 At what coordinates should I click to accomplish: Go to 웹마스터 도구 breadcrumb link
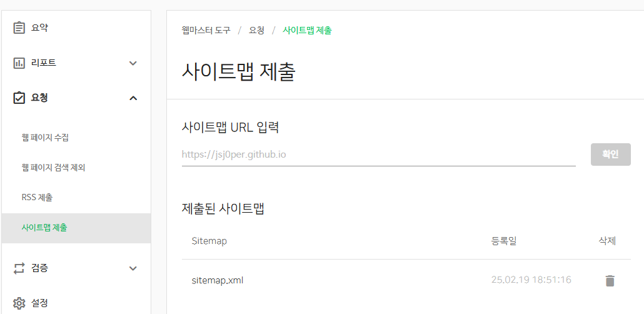click(206, 30)
